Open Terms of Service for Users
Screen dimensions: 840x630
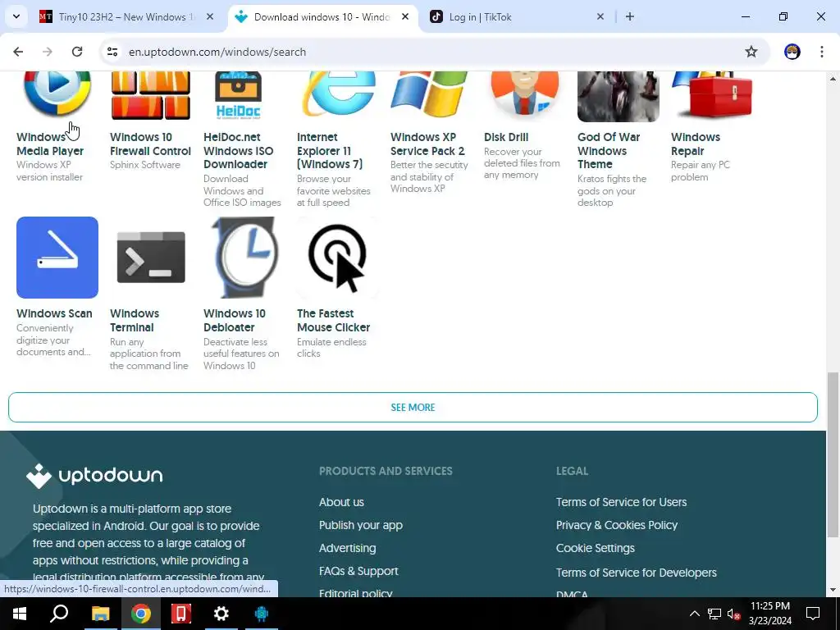click(621, 503)
